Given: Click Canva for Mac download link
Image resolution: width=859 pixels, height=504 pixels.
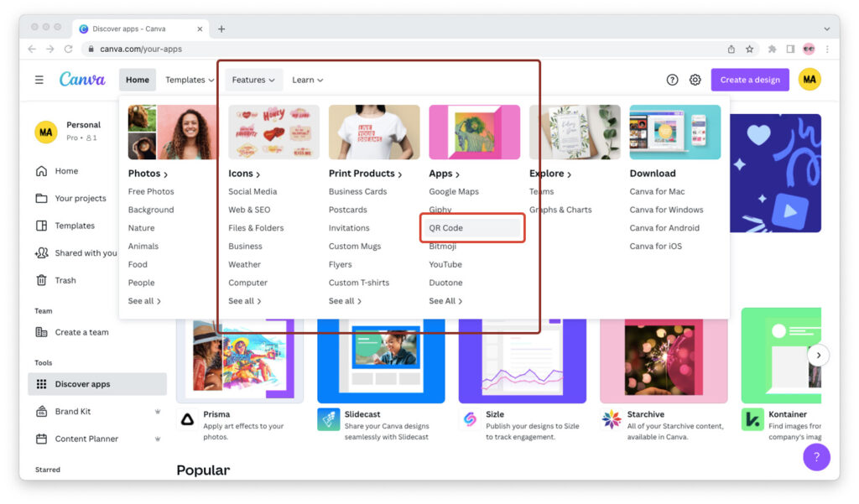Looking at the screenshot, I should coord(657,192).
